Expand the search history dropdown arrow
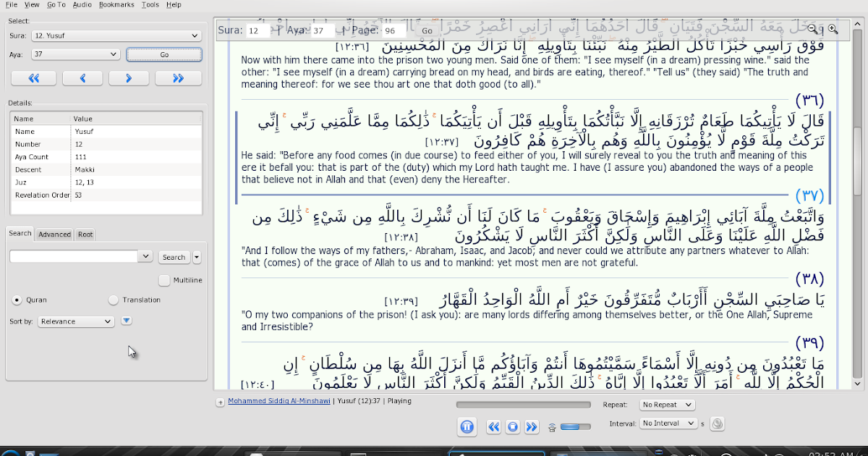 pyautogui.click(x=145, y=256)
